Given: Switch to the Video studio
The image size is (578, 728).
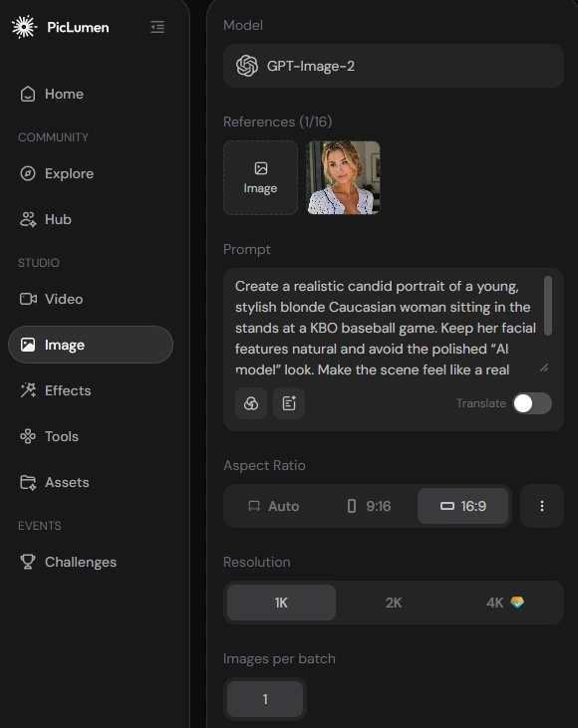Looking at the screenshot, I should 51,299.
